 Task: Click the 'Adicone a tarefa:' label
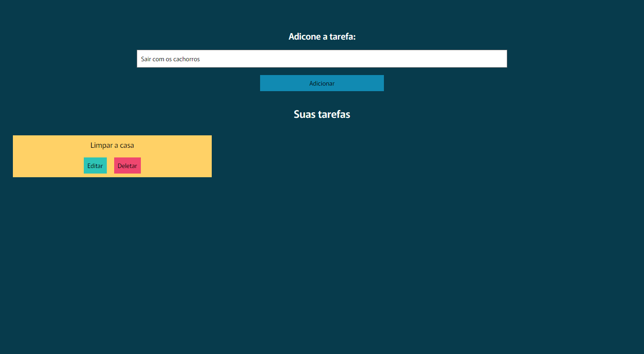(x=322, y=36)
